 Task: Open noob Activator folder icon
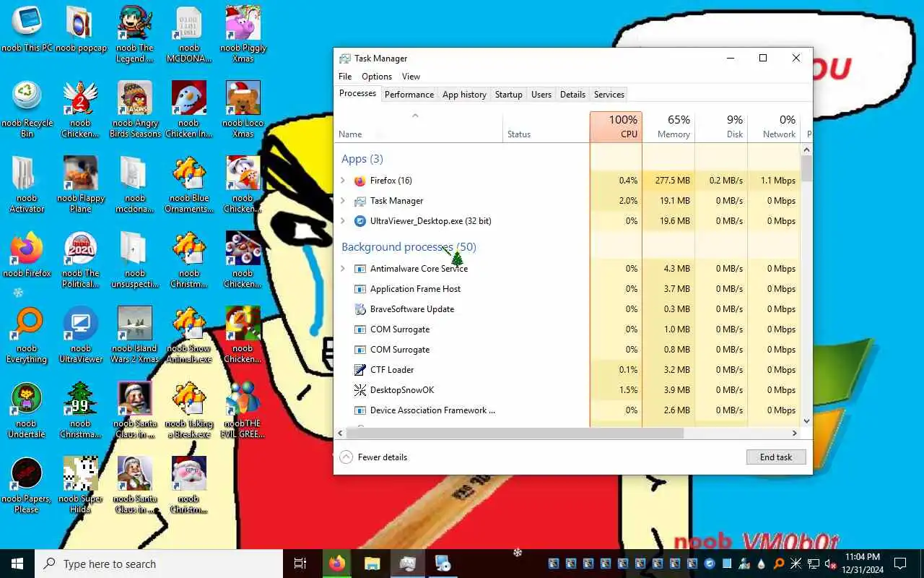[27, 184]
